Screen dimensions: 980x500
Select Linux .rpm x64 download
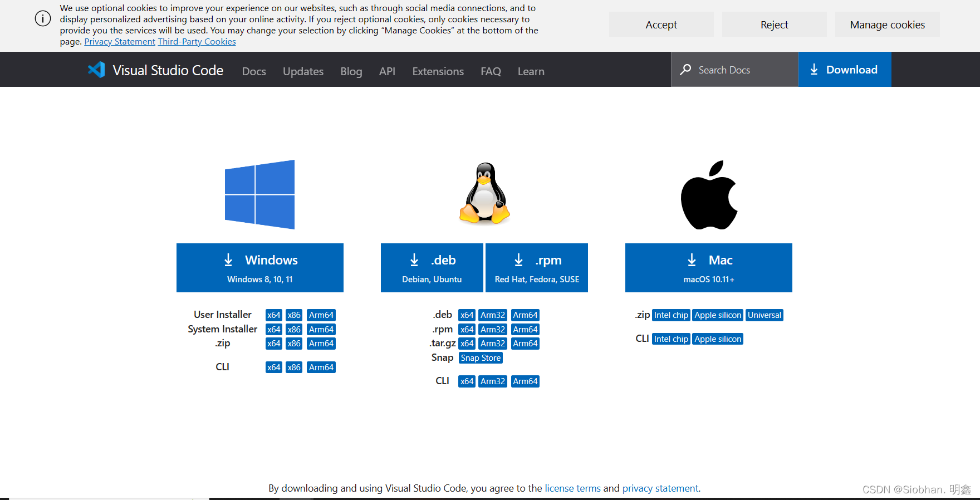pos(467,330)
